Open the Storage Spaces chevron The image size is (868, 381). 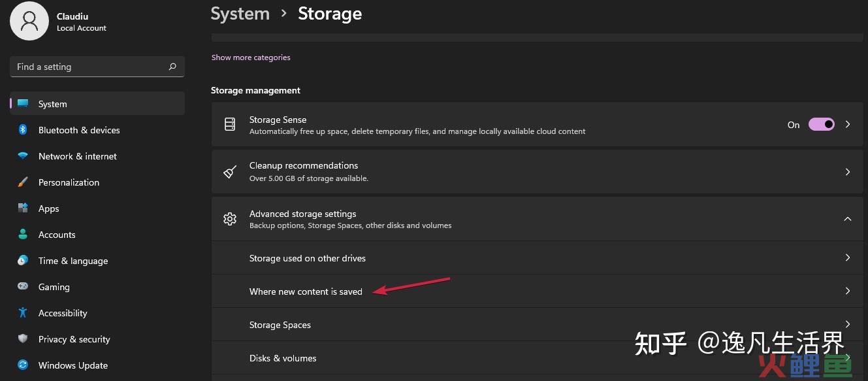848,324
